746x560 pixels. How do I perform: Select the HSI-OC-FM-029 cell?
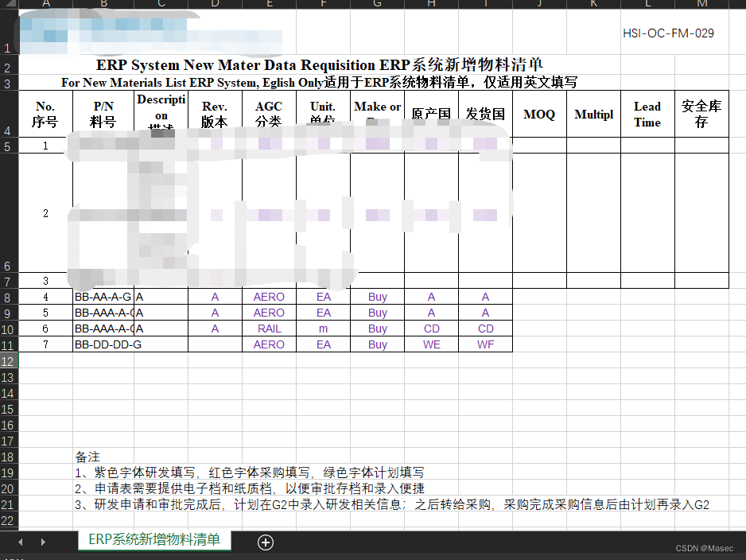click(x=667, y=33)
